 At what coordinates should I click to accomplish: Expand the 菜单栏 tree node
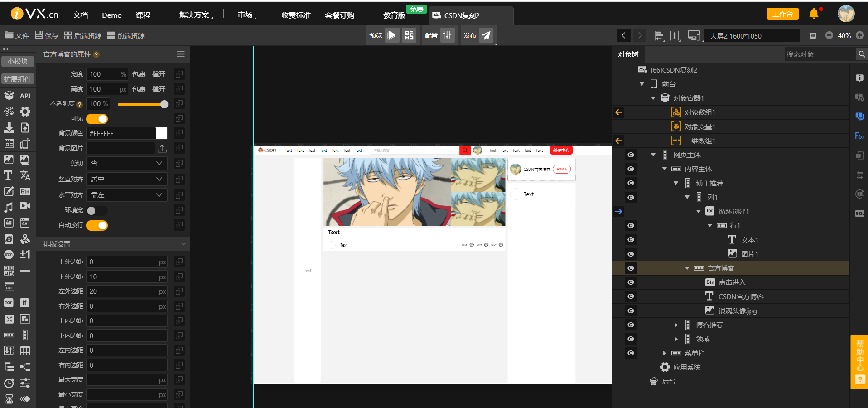[x=665, y=353]
